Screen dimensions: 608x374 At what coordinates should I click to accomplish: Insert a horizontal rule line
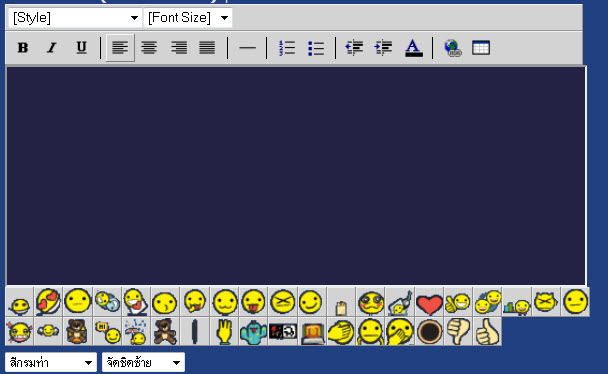pos(247,48)
